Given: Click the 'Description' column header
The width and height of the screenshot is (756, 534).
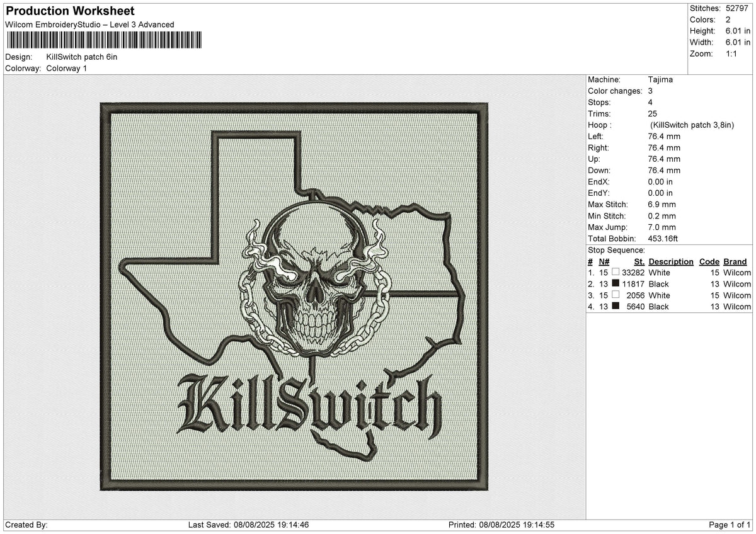Looking at the screenshot, I should [671, 261].
